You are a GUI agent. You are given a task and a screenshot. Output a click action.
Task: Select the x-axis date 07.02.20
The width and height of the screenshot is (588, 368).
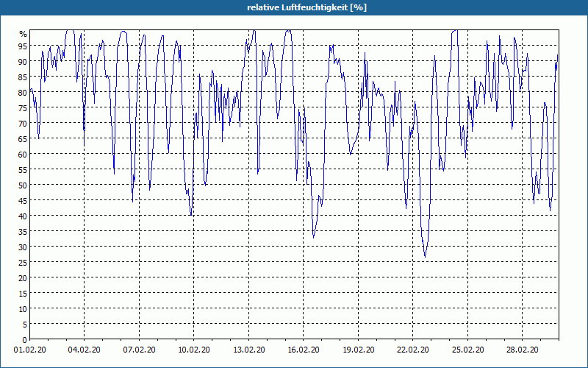pos(139,350)
